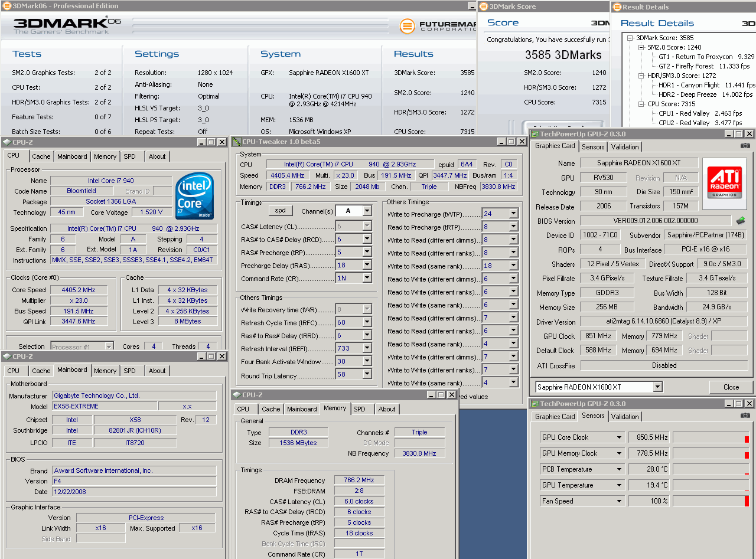Open the RAS# to CAS# Delay (tRCD) dropdown

point(367,239)
